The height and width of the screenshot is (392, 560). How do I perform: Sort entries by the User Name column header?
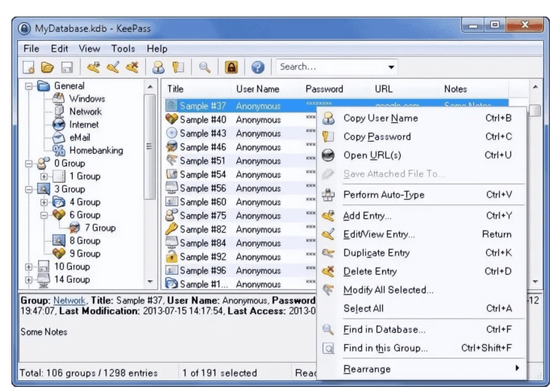[267, 89]
